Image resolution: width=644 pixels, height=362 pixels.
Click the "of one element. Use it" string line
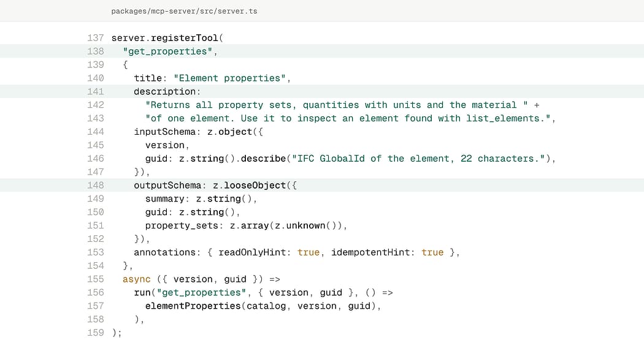(x=350, y=118)
